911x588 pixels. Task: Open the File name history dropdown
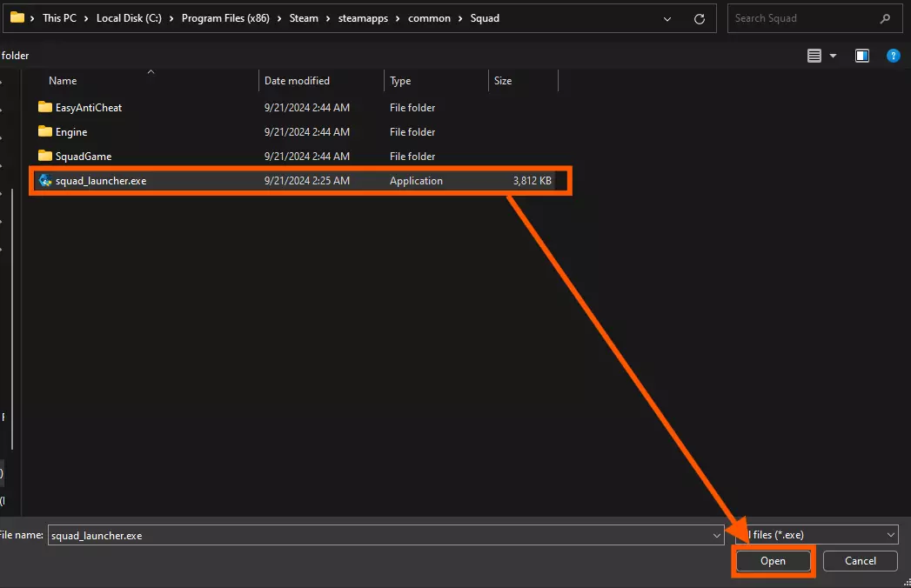pos(716,535)
